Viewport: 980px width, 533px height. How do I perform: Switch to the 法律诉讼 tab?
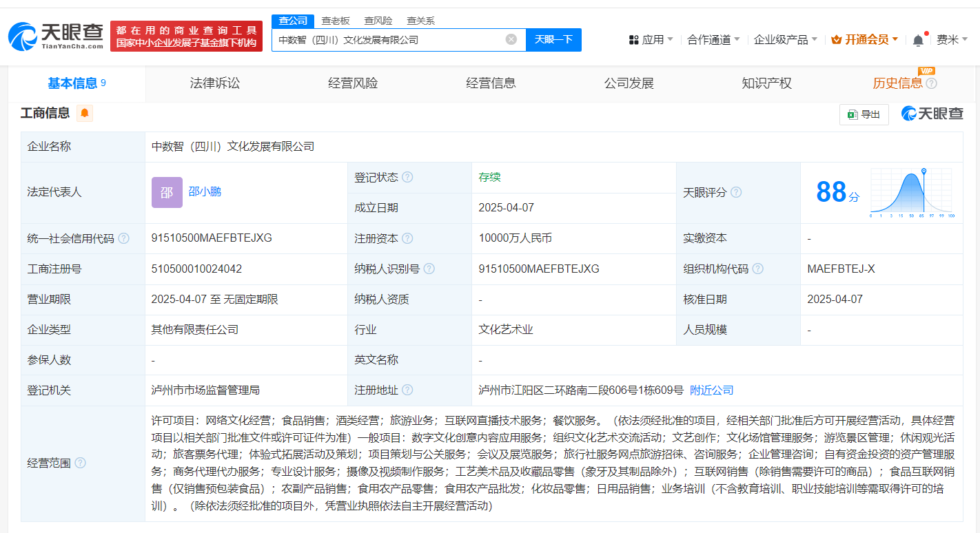(215, 83)
